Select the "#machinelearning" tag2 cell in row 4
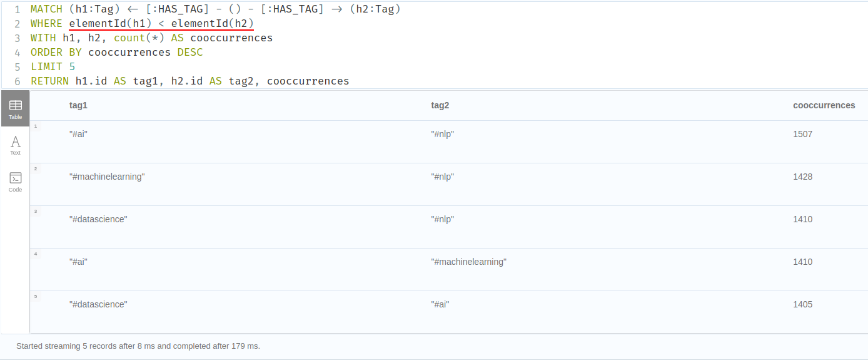Image resolution: width=868 pixels, height=360 pixels. pos(468,262)
